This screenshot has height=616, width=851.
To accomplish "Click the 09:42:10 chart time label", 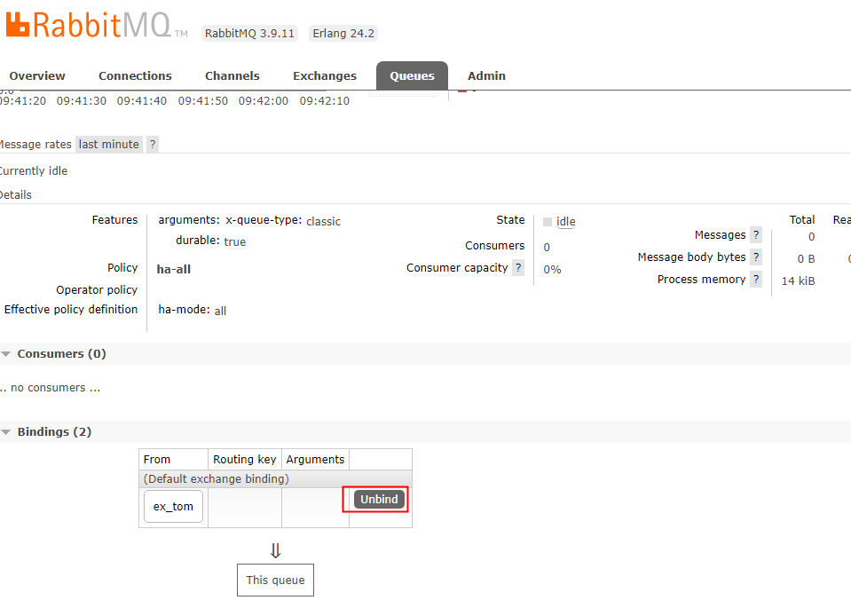I will pyautogui.click(x=325, y=101).
